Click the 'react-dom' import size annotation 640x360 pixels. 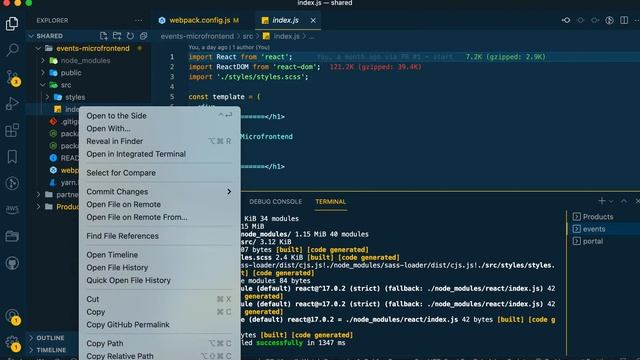tap(376, 67)
